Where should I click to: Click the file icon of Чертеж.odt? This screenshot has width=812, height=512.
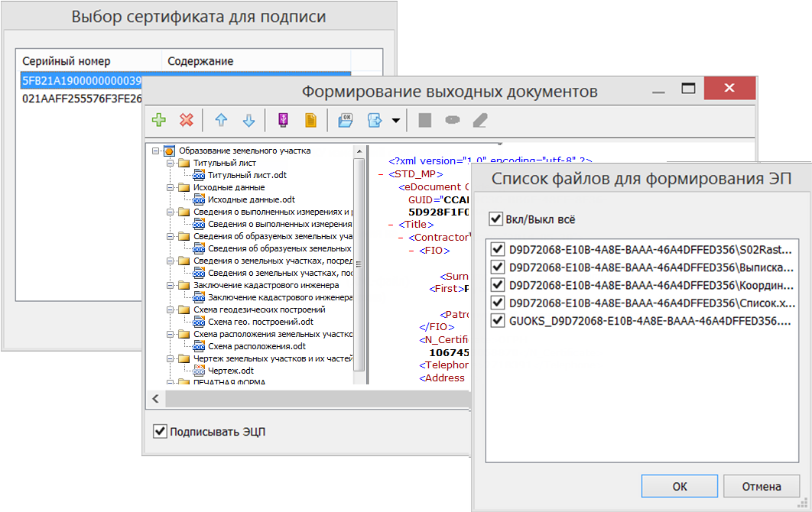pos(199,370)
